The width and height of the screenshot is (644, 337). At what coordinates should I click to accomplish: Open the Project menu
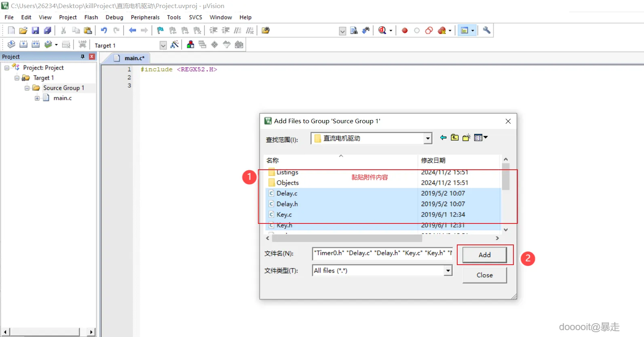coord(68,17)
